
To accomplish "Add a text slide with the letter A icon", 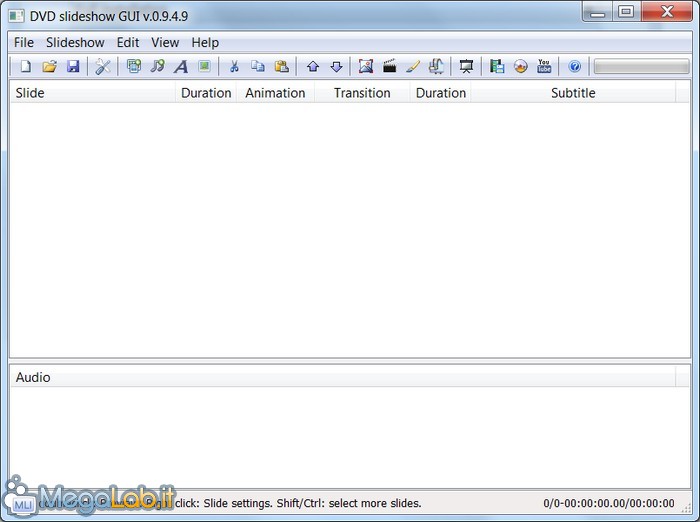I will (x=181, y=67).
